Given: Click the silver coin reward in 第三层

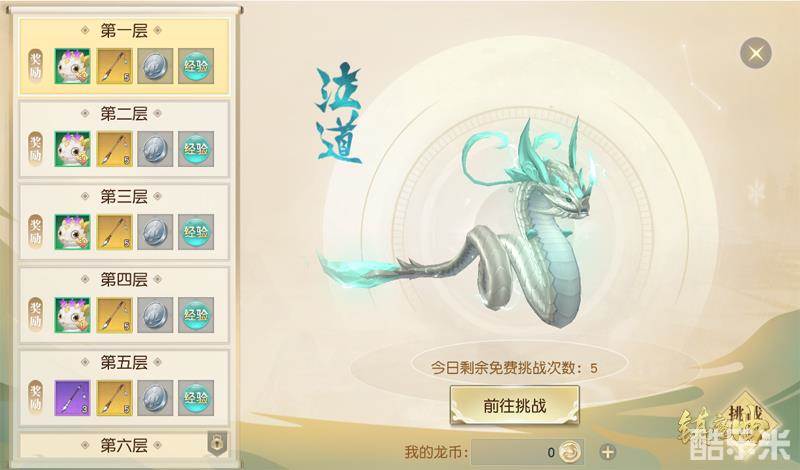Looking at the screenshot, I should 155,232.
